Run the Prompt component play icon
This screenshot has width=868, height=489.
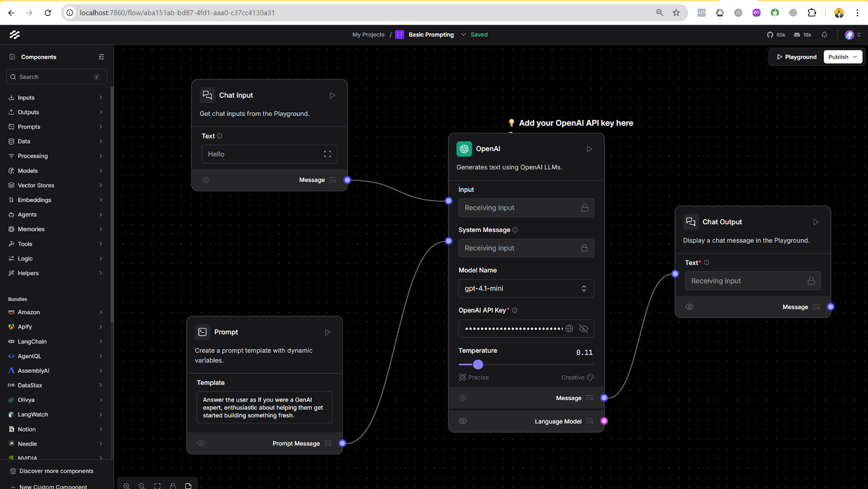tap(328, 332)
